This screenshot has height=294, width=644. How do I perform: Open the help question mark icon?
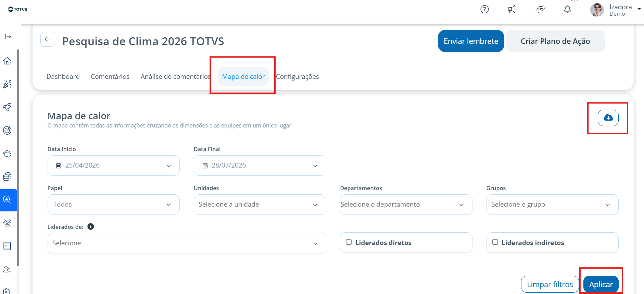click(484, 9)
